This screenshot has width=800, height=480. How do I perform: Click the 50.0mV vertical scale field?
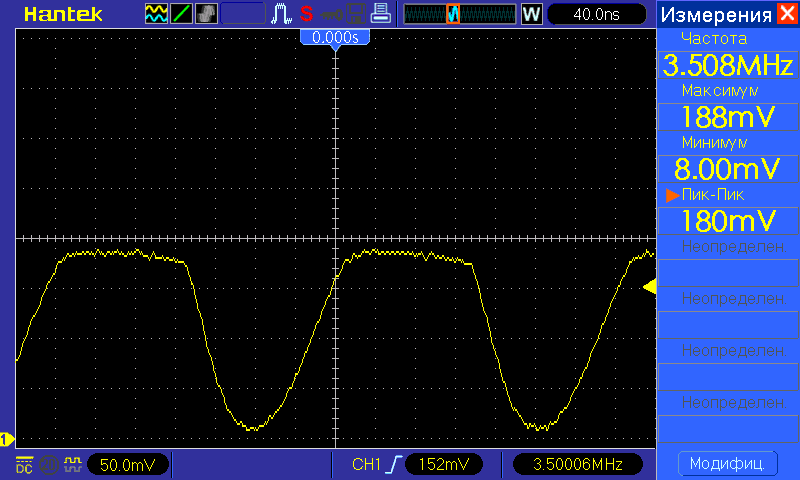click(x=128, y=465)
